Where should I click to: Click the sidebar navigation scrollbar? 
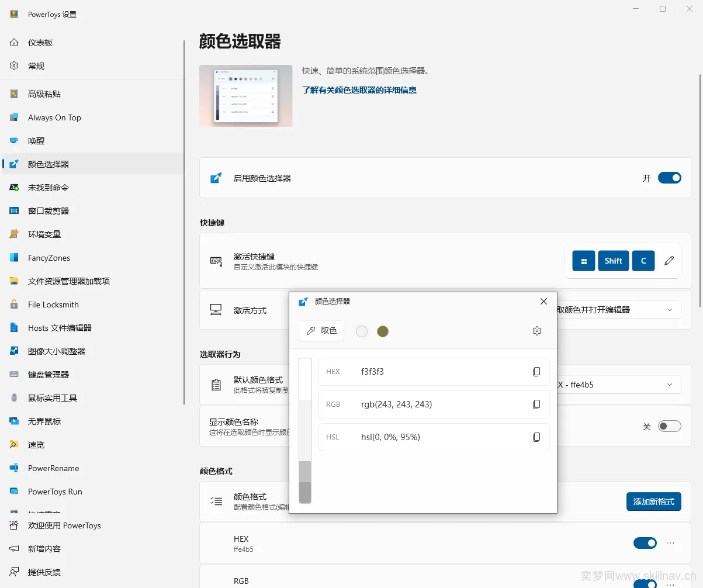coord(185,222)
